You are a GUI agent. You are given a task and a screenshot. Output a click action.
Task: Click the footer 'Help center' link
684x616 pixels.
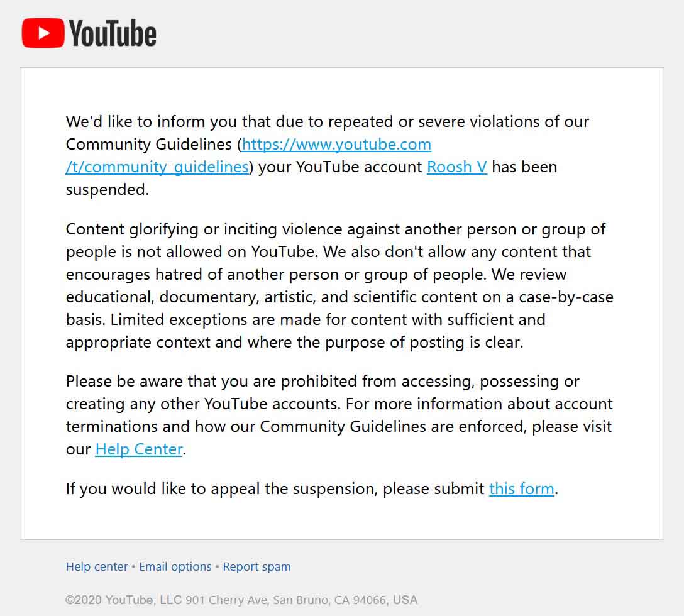click(97, 567)
